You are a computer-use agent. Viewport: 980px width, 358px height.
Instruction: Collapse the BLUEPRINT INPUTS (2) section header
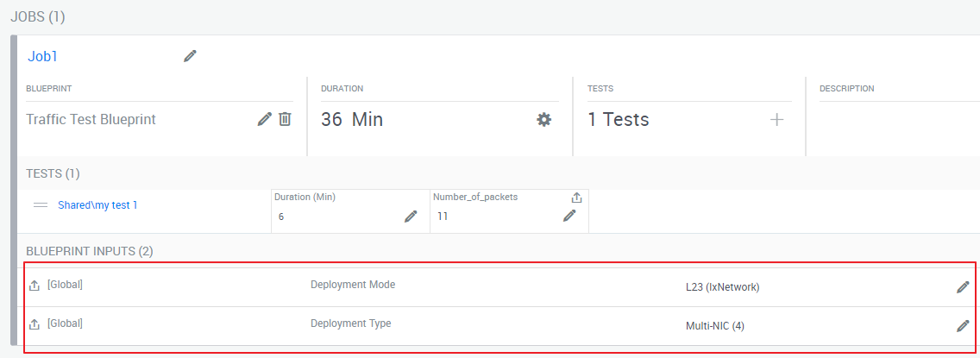(89, 251)
